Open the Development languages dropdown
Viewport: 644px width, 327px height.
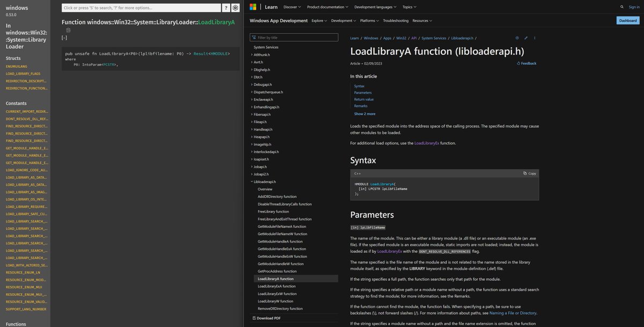(x=376, y=7)
